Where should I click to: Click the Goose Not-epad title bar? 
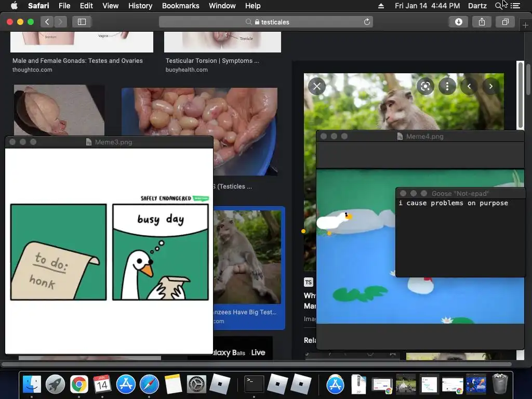click(460, 193)
